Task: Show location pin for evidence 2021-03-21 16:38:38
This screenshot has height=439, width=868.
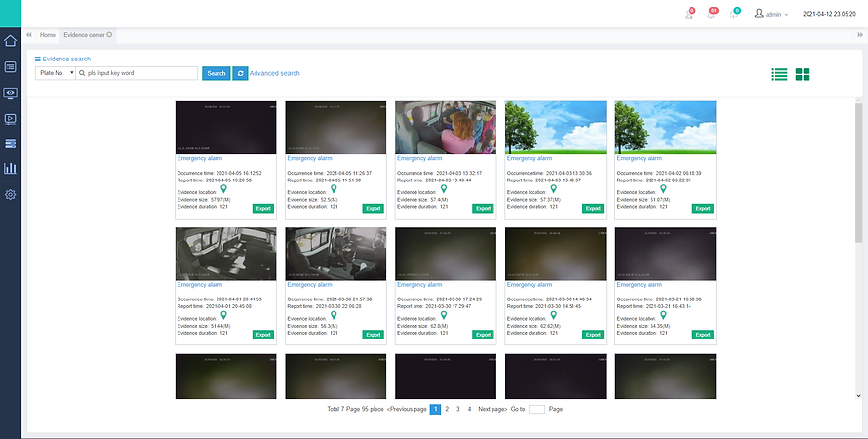Action: (663, 315)
